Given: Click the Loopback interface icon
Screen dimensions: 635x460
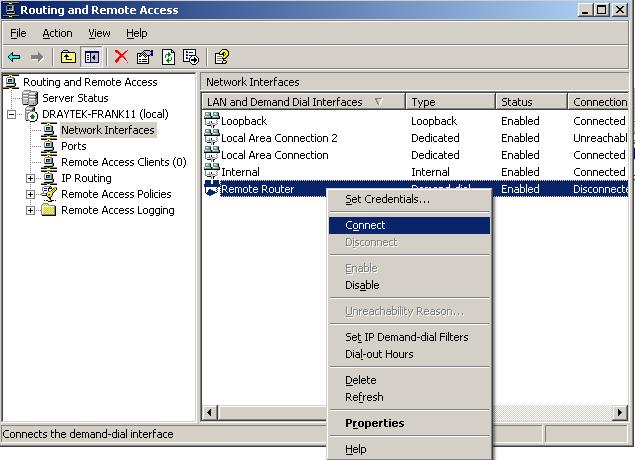Looking at the screenshot, I should [212, 120].
